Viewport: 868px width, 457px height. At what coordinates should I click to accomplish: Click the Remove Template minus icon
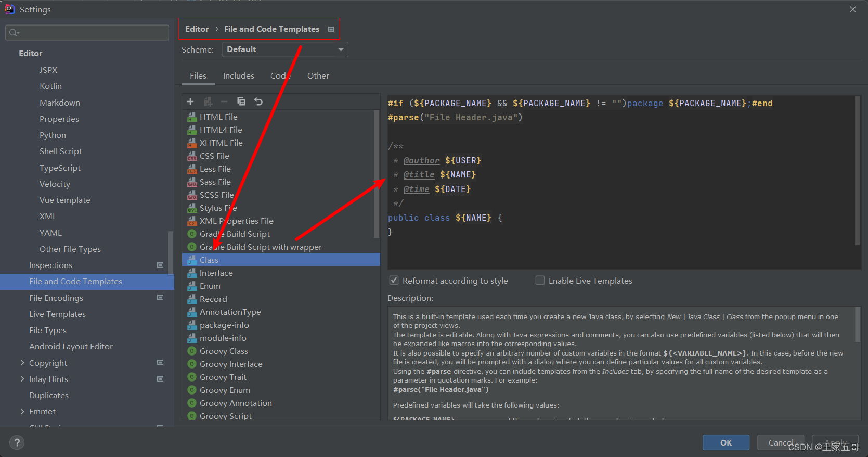224,101
